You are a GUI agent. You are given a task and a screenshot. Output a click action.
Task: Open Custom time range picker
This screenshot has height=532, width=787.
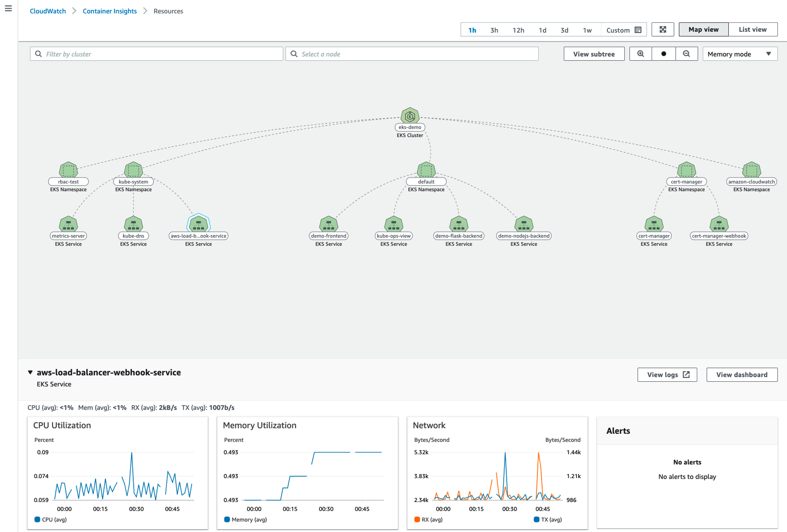pyautogui.click(x=623, y=30)
